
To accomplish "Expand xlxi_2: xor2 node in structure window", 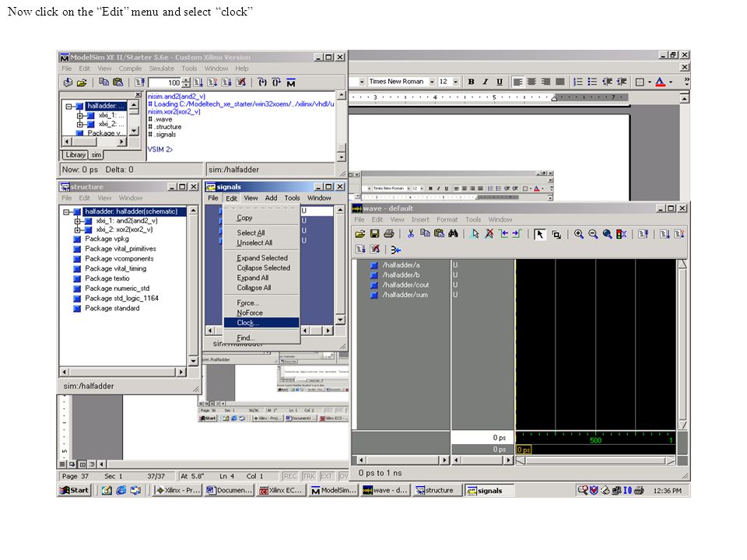I will click(77, 230).
